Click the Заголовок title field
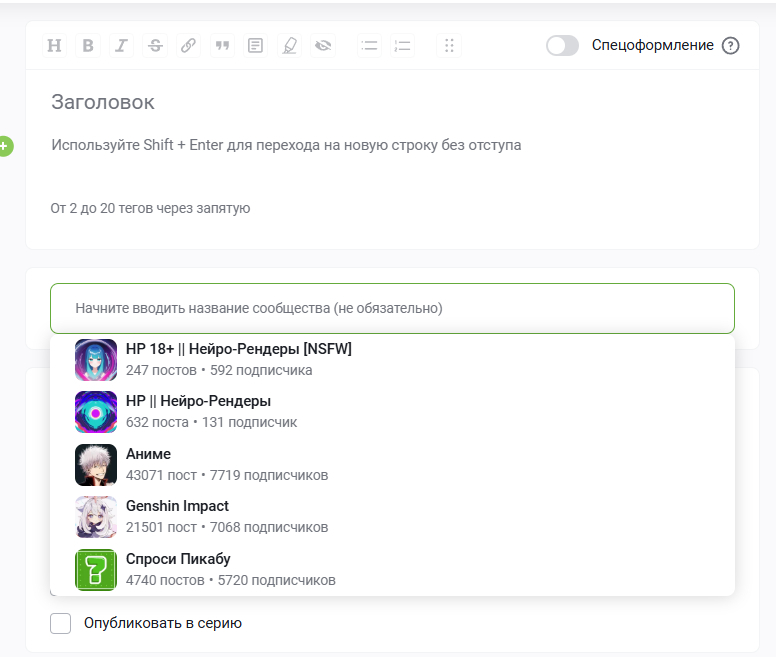The height and width of the screenshot is (657, 776). pyautogui.click(x=392, y=102)
